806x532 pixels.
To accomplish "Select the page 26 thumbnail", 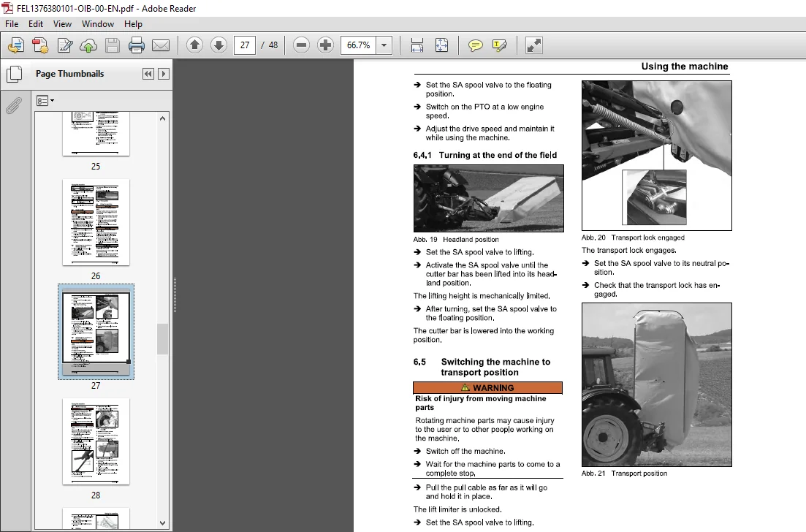I will pos(96,222).
